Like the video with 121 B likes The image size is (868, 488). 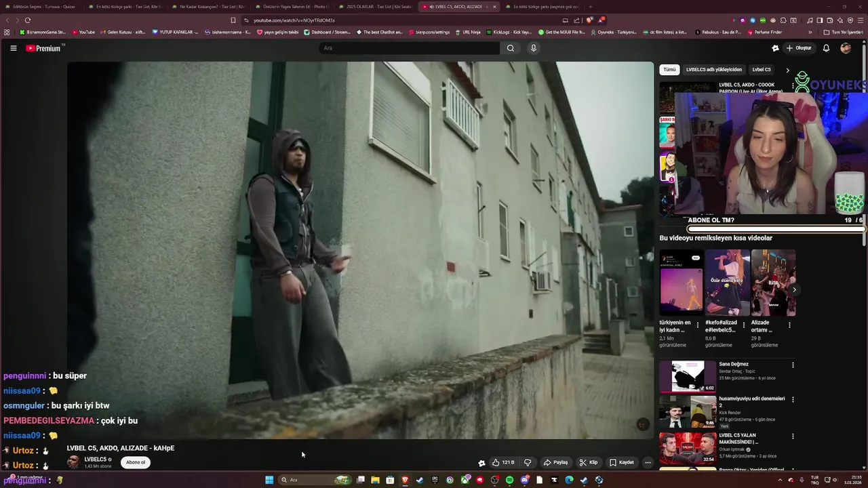pos(503,462)
